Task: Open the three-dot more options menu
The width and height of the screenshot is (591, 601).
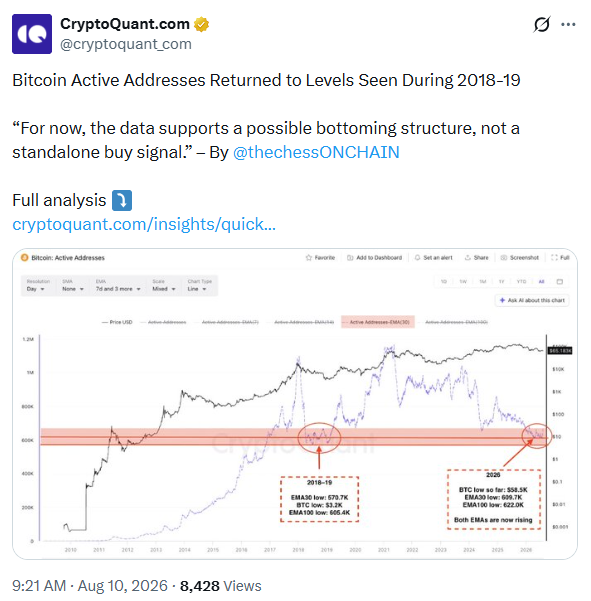Action: tap(568, 25)
